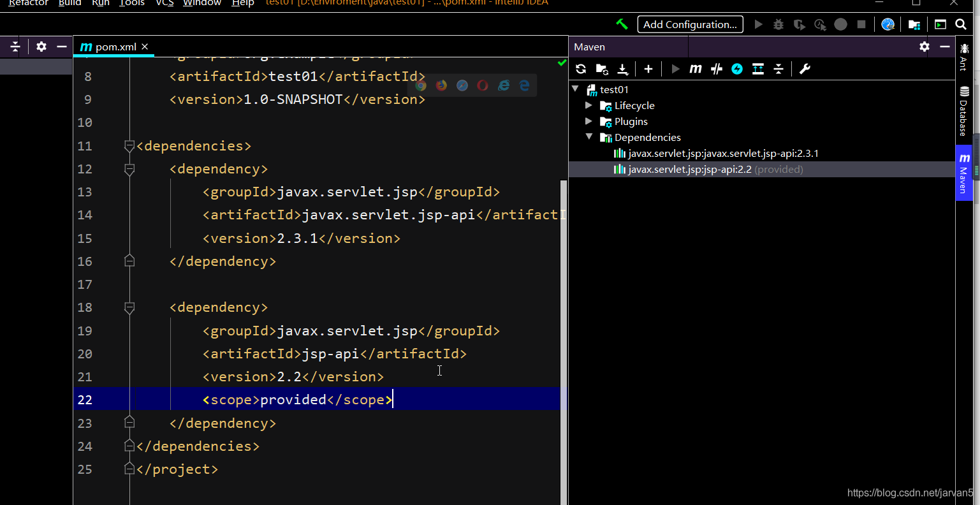980x505 pixels.
Task: Click the Maven side tool tab
Action: pos(963,173)
